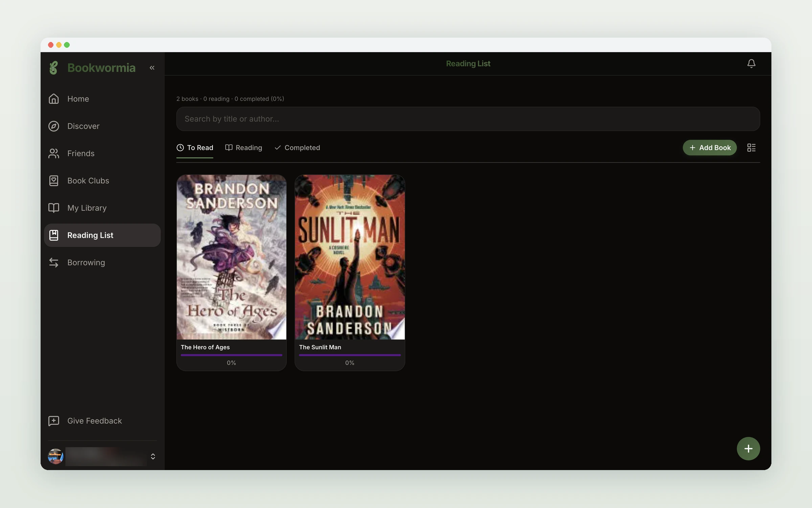Viewport: 812px width, 508px height.
Task: Click the Friends people icon
Action: [54, 153]
